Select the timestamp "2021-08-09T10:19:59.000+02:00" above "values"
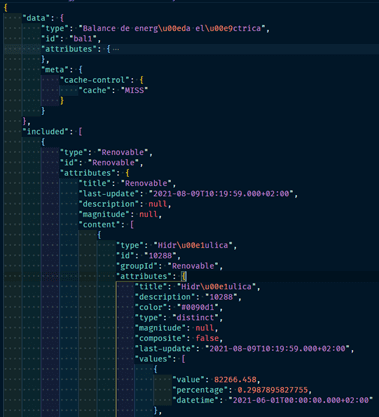The height and width of the screenshot is (417, 379). tap(277, 349)
